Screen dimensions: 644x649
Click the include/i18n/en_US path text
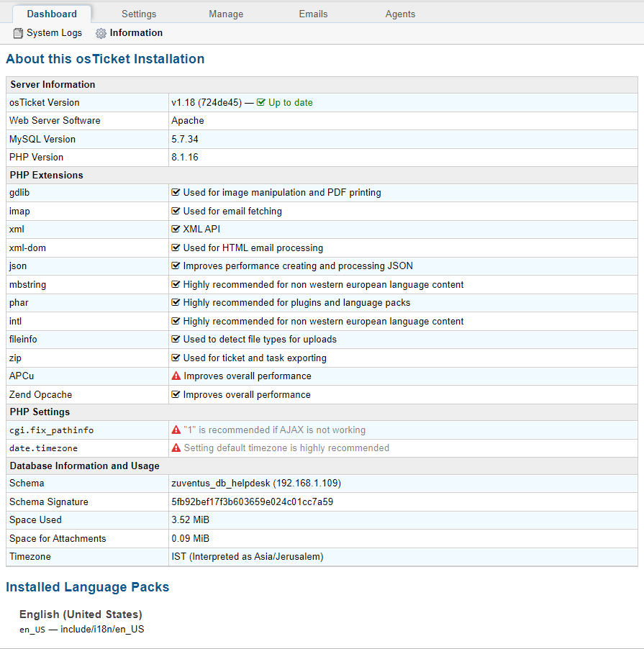[102, 629]
